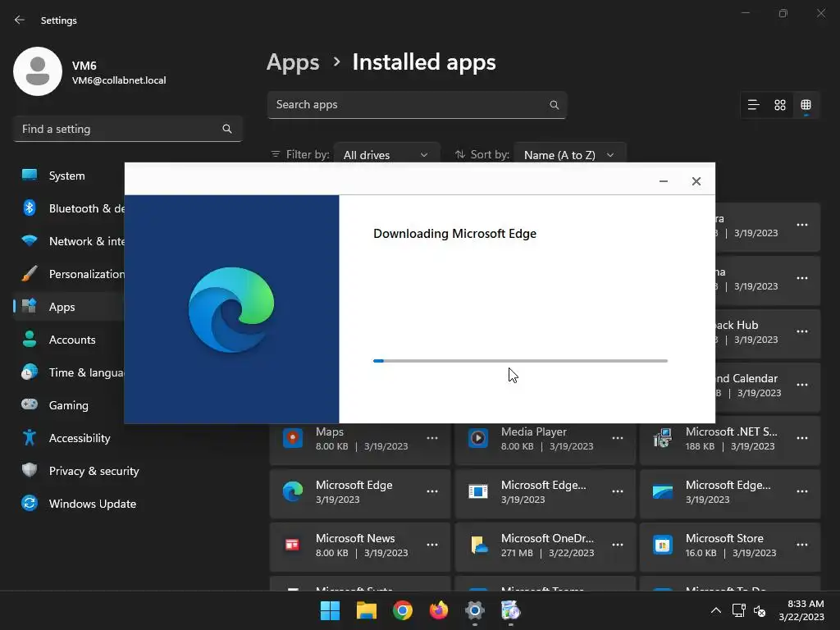Click the Media Player app icon
The height and width of the screenshot is (630, 840).
(x=478, y=438)
